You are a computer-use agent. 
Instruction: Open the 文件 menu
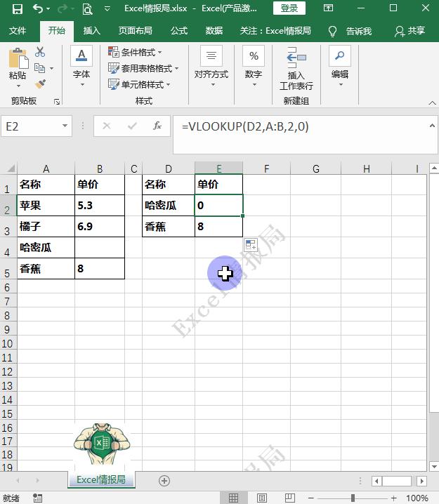pyautogui.click(x=18, y=31)
